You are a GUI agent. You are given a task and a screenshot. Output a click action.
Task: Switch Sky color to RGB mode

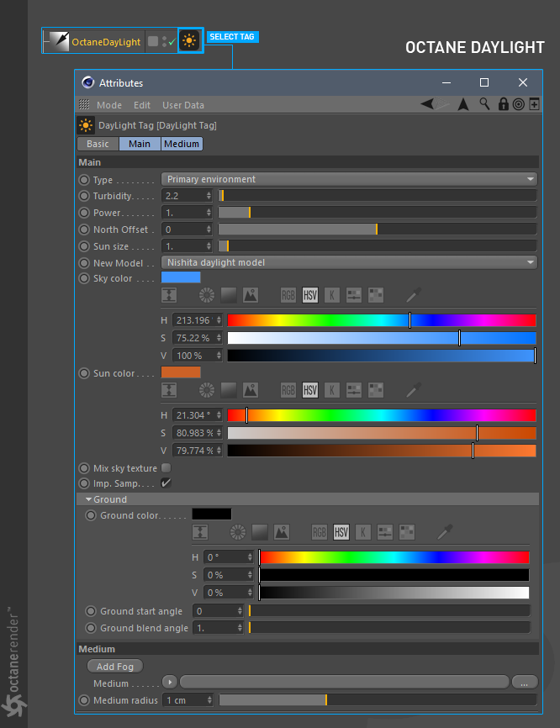tap(288, 295)
